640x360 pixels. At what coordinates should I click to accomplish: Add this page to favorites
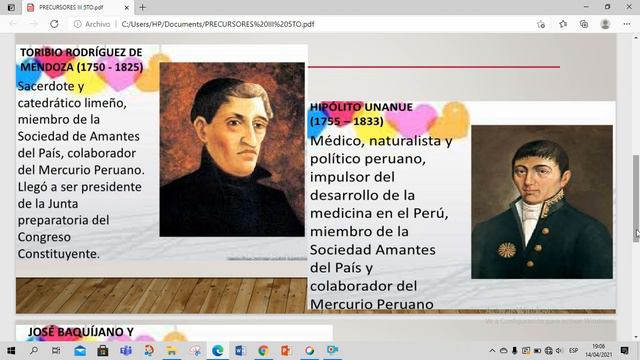click(541, 24)
